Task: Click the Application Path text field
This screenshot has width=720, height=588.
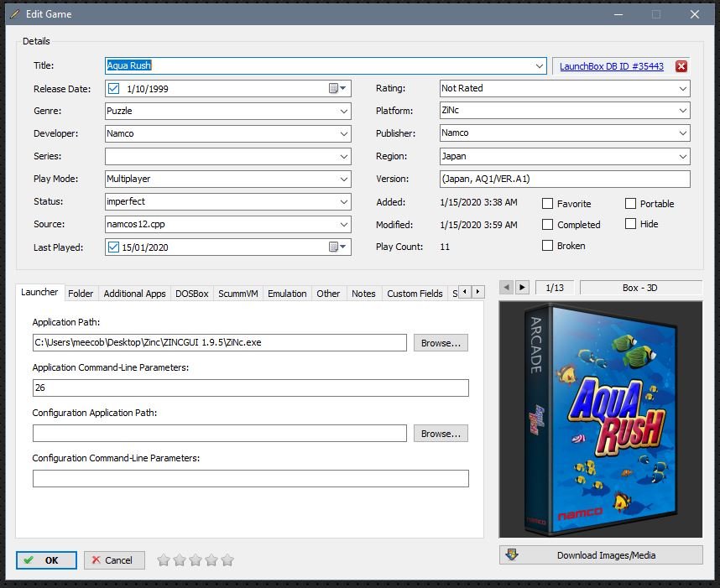Action: point(220,342)
